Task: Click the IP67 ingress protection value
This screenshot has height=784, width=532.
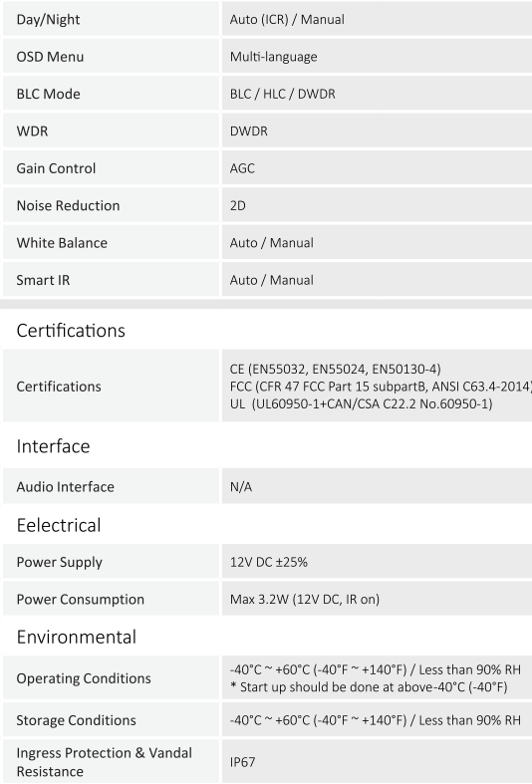Action: point(242,762)
